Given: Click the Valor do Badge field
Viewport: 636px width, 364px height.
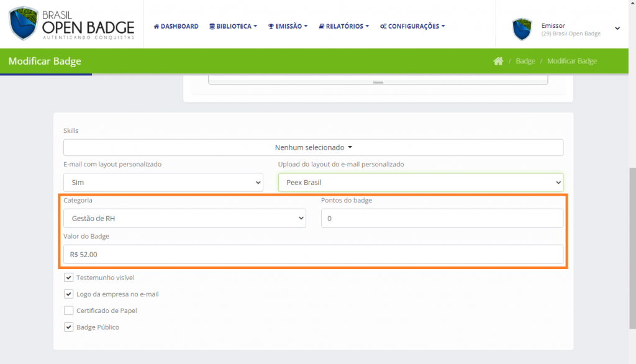Looking at the screenshot, I should (x=313, y=254).
